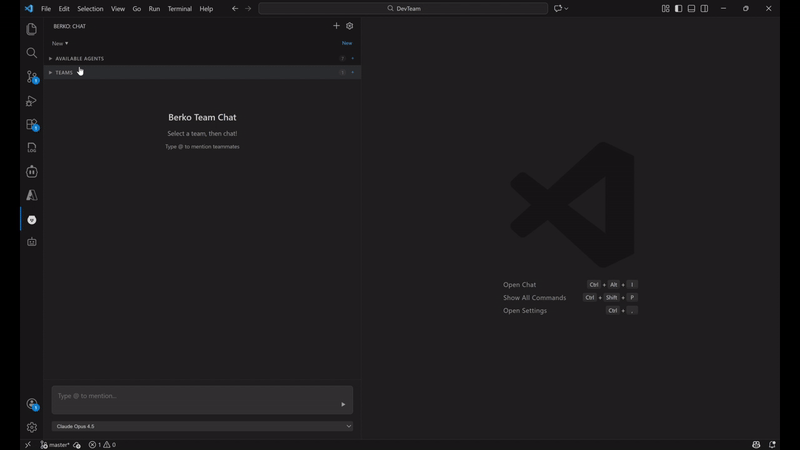Open the Go menu
The image size is (800, 450).
137,9
